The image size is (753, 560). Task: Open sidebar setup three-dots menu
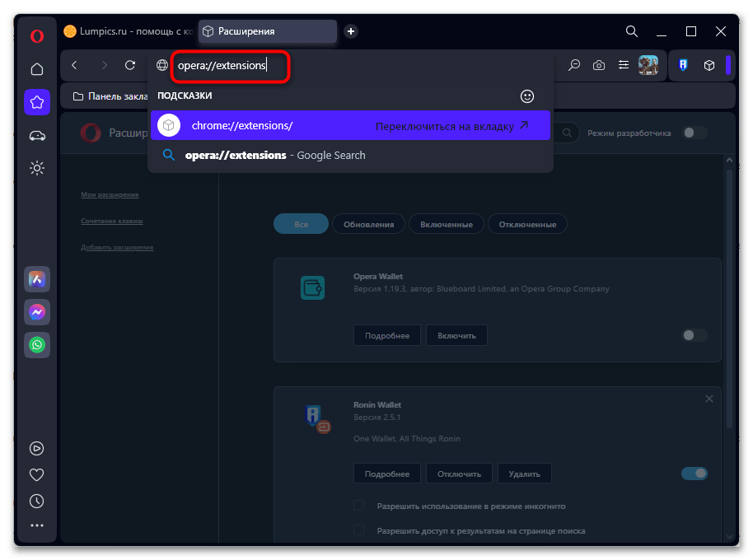click(37, 525)
